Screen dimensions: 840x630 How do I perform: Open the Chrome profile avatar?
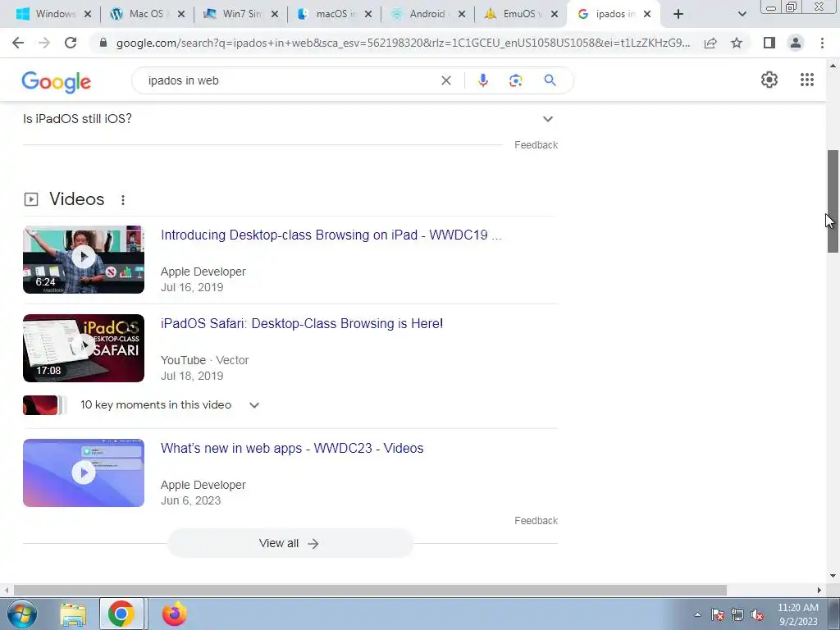coord(796,43)
